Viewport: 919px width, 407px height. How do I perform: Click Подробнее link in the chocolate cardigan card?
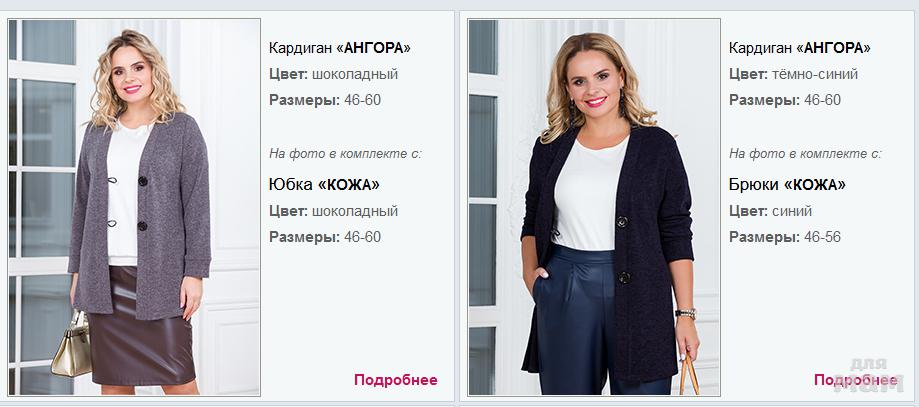396,380
